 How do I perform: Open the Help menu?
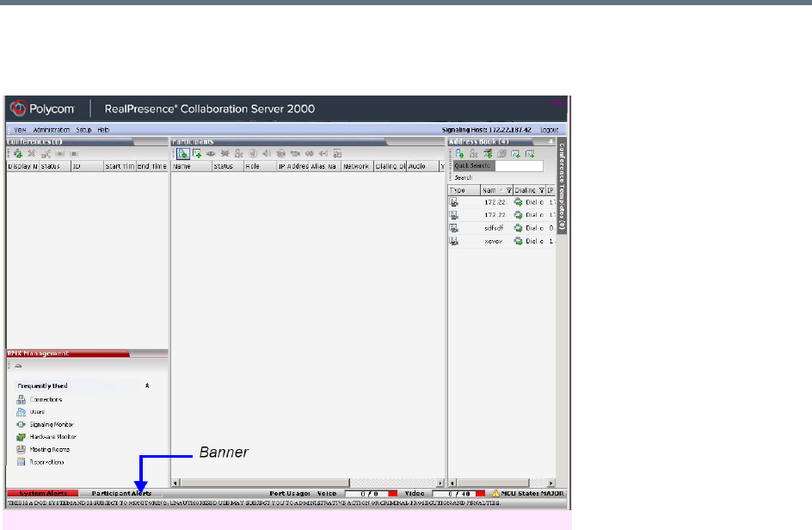coord(103,130)
